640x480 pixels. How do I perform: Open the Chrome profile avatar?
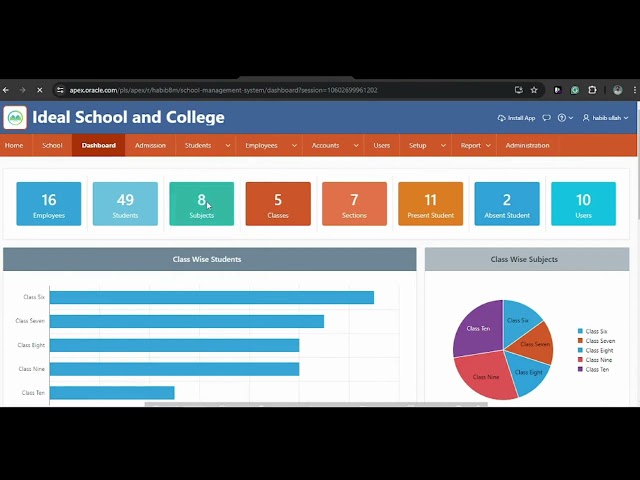click(x=618, y=90)
